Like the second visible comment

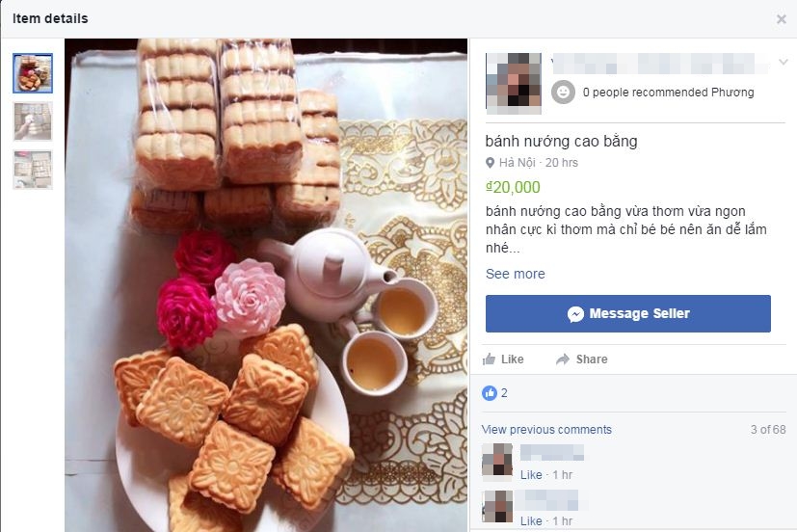coord(531,520)
